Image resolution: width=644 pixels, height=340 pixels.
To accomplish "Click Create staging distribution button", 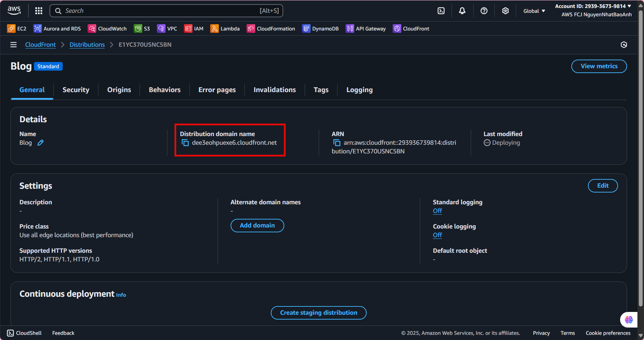I will pyautogui.click(x=319, y=313).
